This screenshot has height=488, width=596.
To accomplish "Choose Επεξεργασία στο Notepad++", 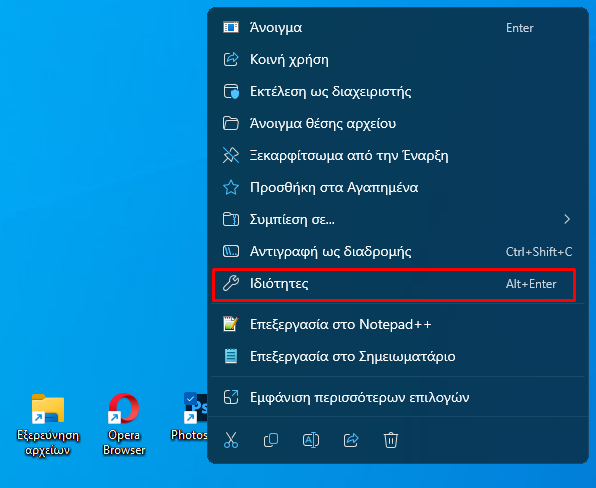I will tap(396, 324).
